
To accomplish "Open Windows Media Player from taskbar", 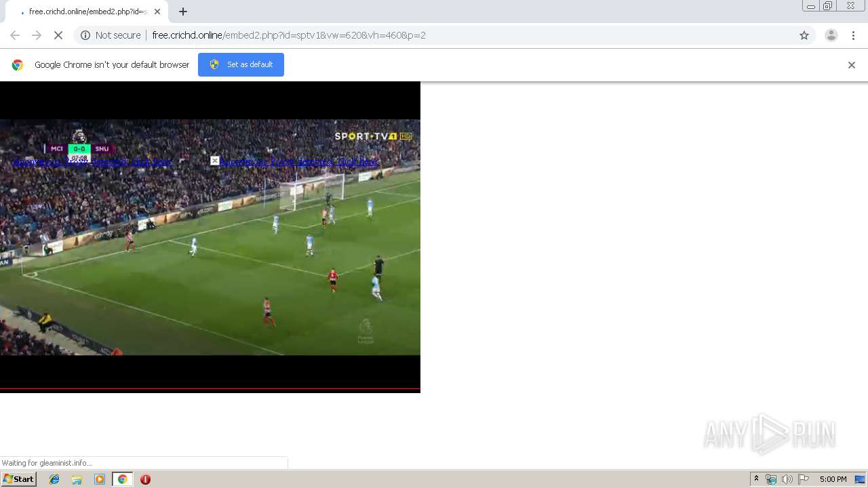I will pos(100,479).
